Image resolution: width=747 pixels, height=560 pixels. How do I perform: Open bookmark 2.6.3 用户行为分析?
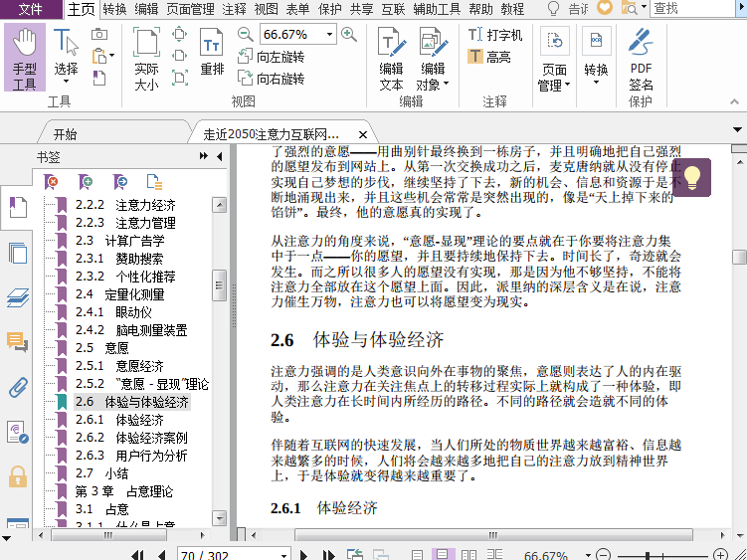click(131, 456)
